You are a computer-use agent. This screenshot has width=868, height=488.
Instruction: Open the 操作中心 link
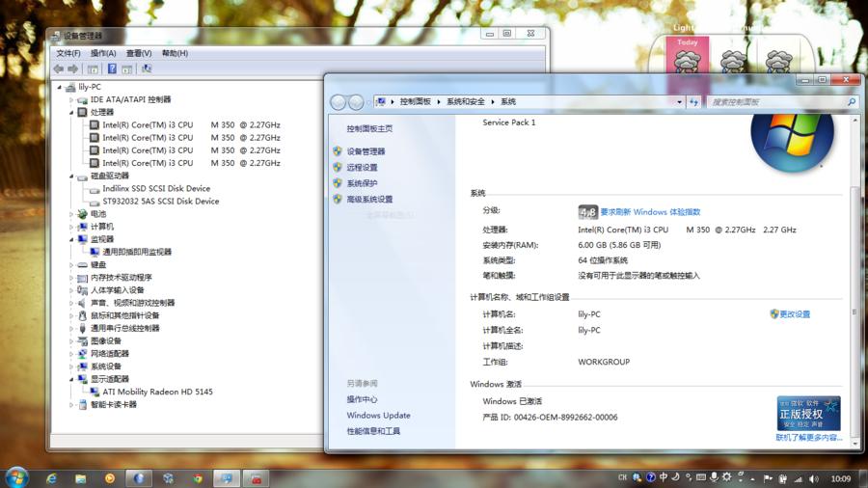362,399
